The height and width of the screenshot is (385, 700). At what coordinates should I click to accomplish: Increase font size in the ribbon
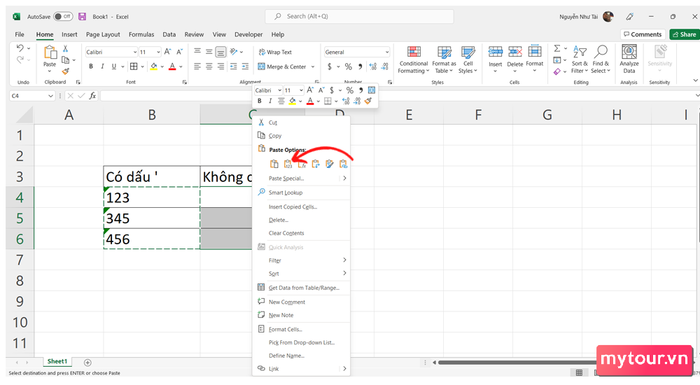pos(167,52)
